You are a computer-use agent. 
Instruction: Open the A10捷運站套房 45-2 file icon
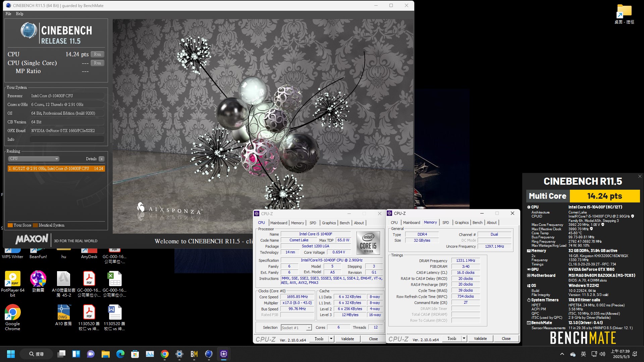[64, 284]
